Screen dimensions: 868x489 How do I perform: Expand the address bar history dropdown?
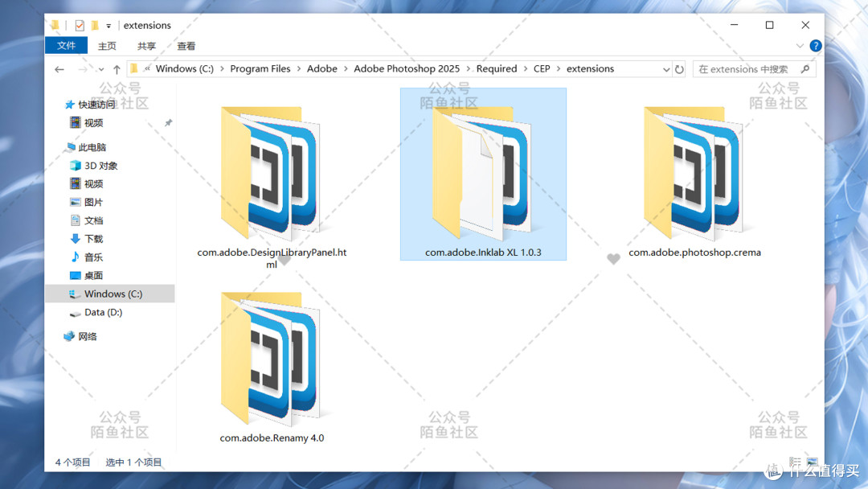coord(666,69)
